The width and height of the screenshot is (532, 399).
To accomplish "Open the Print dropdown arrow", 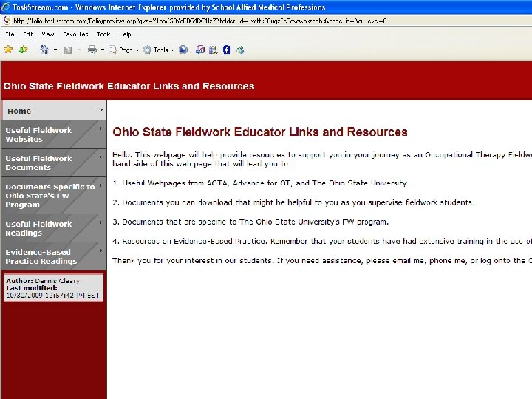I will (x=103, y=50).
